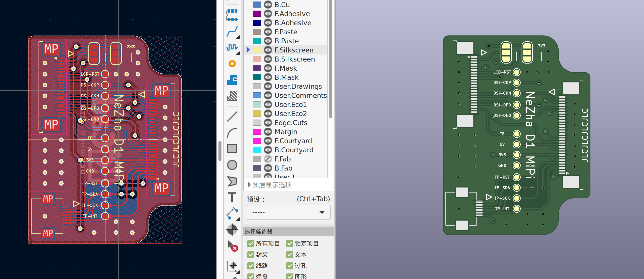
Task: Choose the Draw Circle tool
Action: 232,165
